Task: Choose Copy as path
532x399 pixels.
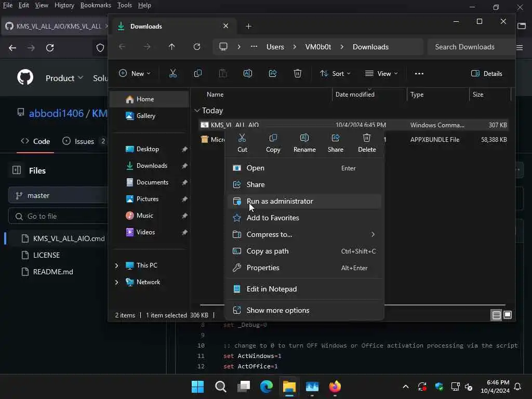Action: point(304,251)
